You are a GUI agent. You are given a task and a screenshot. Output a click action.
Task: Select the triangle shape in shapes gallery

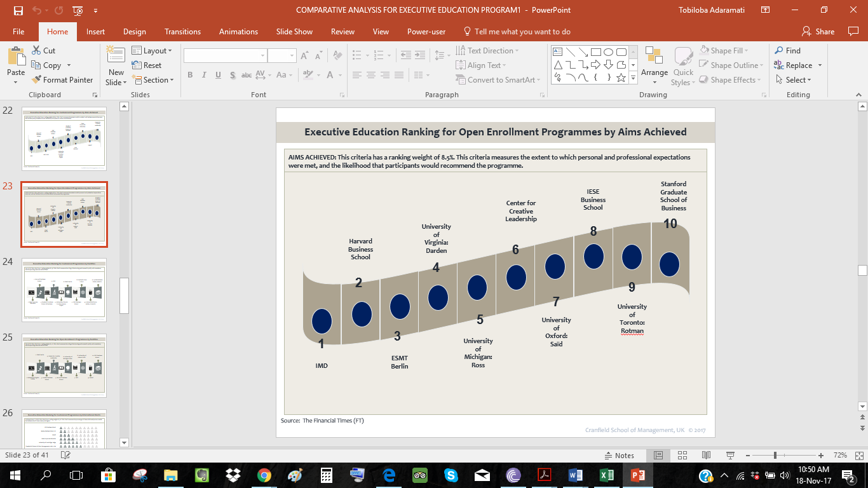pos(557,65)
